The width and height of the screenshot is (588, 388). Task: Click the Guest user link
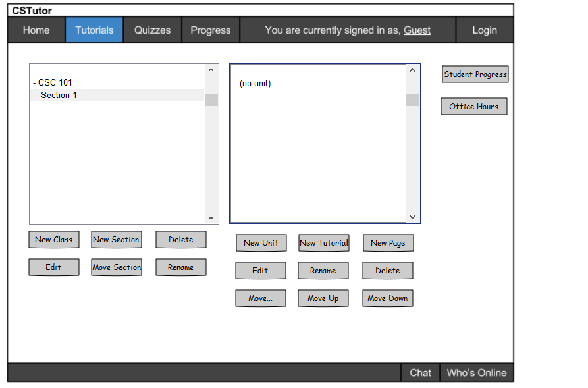(417, 30)
